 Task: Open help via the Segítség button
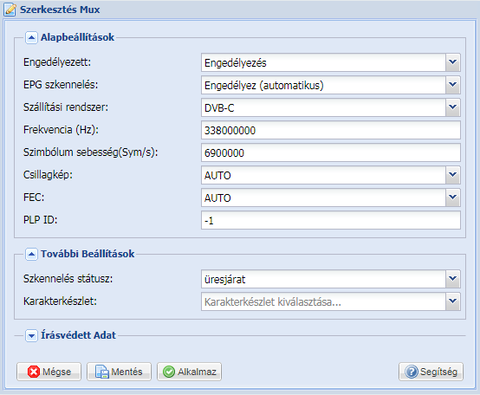[x=431, y=371]
